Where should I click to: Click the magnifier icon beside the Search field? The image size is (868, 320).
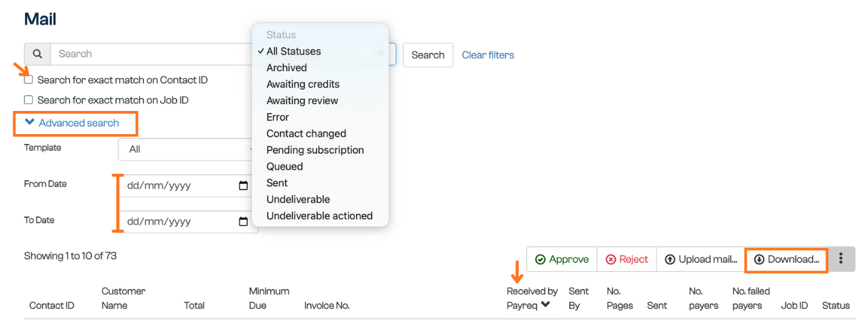(x=37, y=54)
